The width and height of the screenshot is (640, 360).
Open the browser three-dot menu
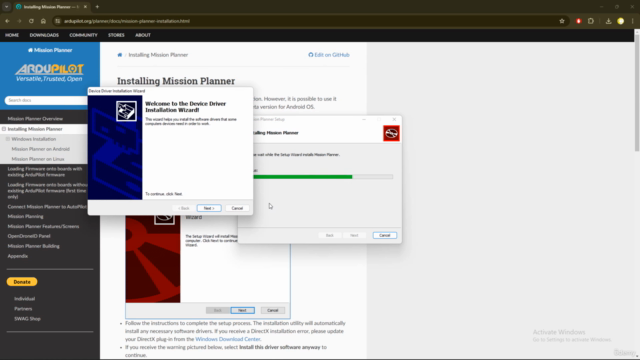[632, 21]
